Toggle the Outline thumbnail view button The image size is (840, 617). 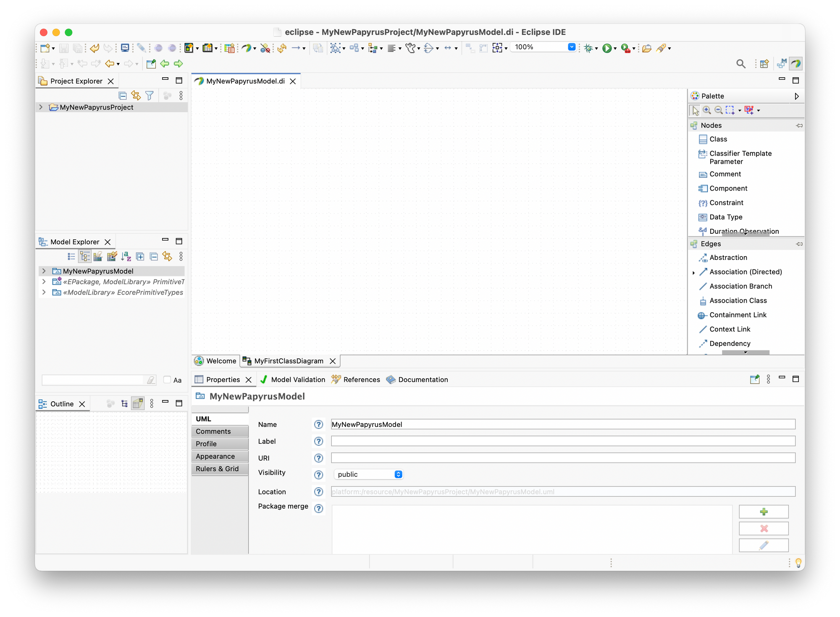[x=138, y=404]
